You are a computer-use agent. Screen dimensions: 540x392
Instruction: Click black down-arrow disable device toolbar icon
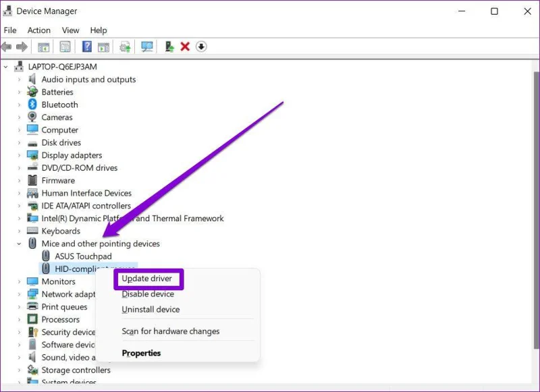[x=201, y=46]
